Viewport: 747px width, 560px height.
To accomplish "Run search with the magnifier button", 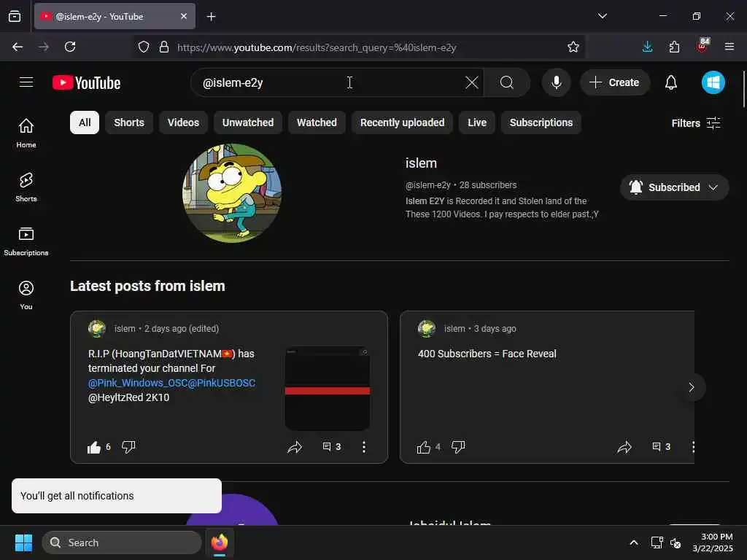I will [506, 82].
